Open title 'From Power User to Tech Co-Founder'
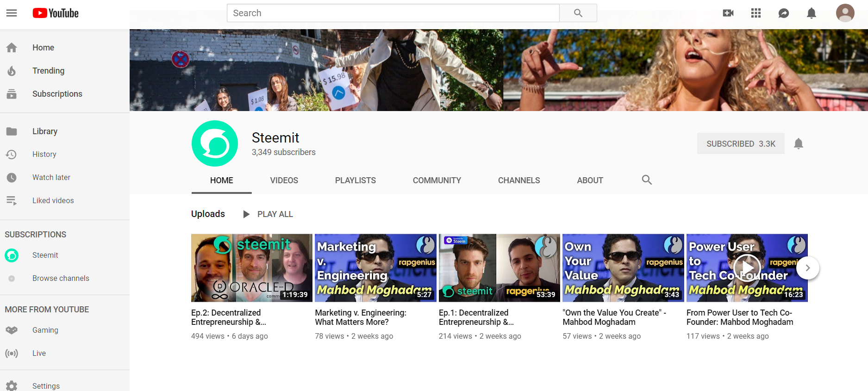The height and width of the screenshot is (391, 868). 740,317
